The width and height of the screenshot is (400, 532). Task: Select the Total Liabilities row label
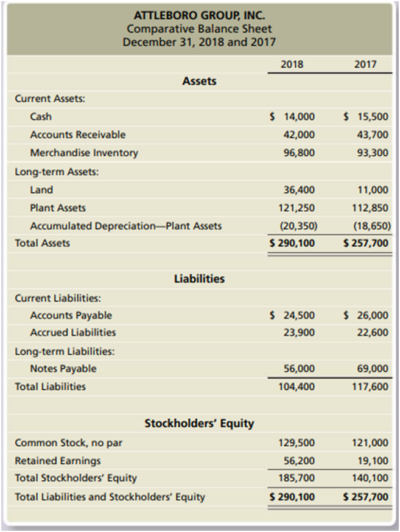click(50, 387)
